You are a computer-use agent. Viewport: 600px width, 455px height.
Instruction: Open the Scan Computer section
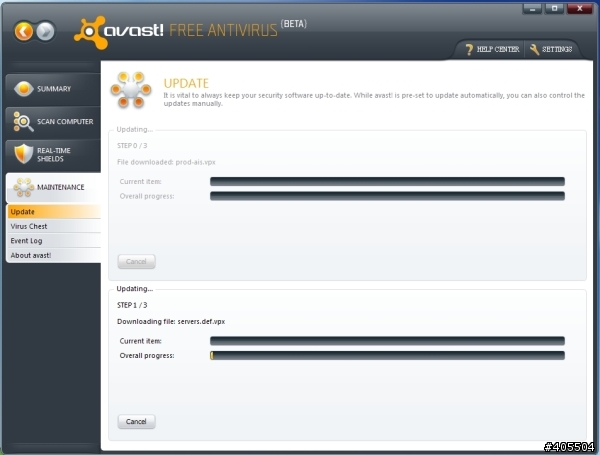pos(53,122)
